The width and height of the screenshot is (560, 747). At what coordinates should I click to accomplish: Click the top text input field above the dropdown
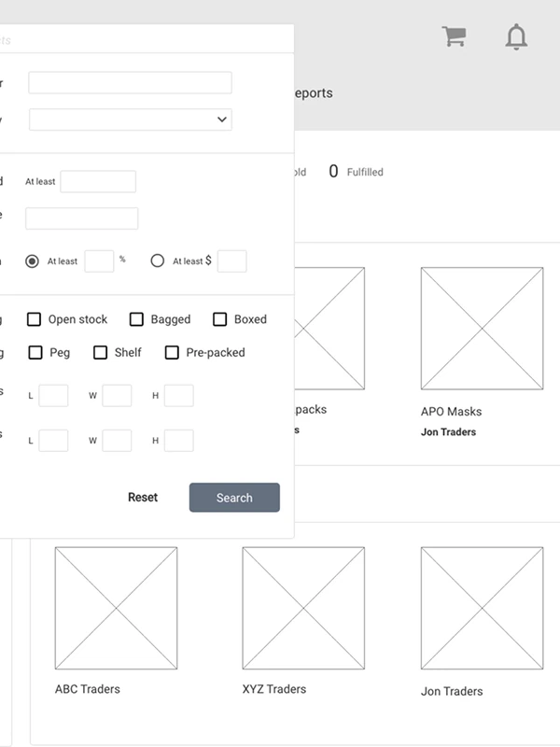click(x=130, y=83)
